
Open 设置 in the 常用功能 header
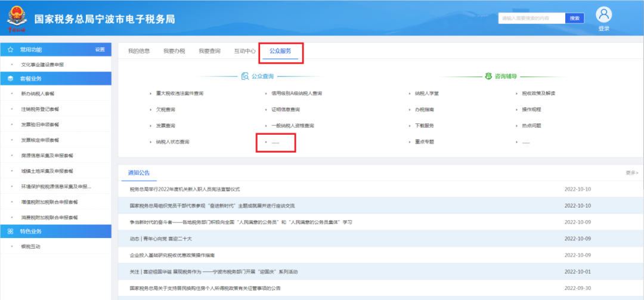pyautogui.click(x=100, y=50)
